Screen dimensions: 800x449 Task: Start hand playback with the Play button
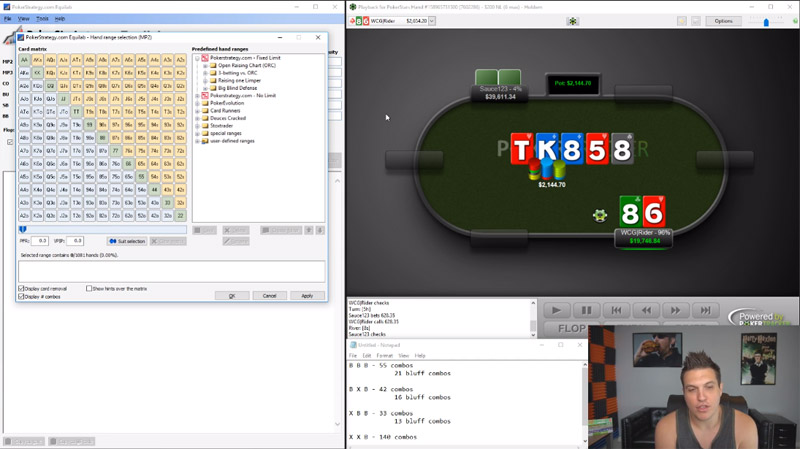(557, 310)
